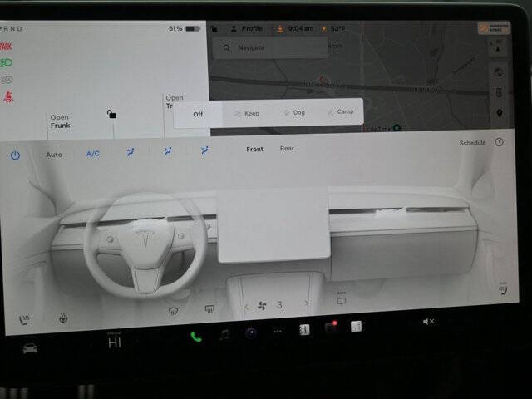Tap the fan speed value 3

coord(279,305)
